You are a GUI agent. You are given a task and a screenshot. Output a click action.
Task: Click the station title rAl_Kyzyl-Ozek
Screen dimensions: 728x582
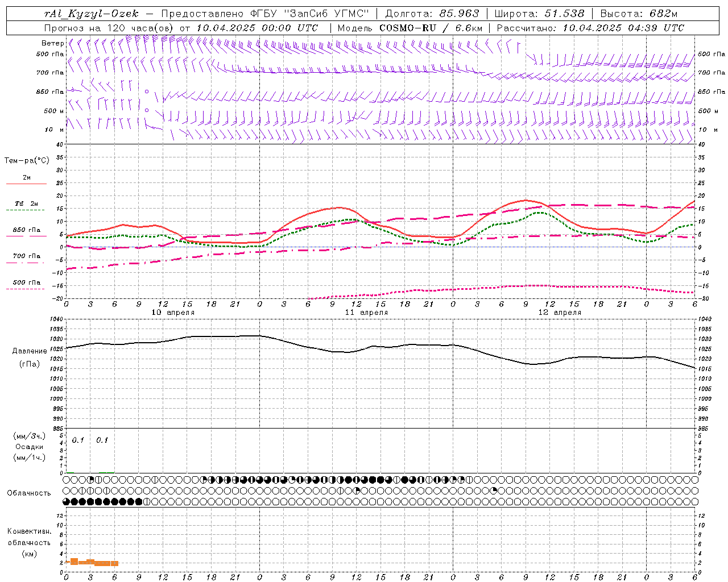coord(91,14)
